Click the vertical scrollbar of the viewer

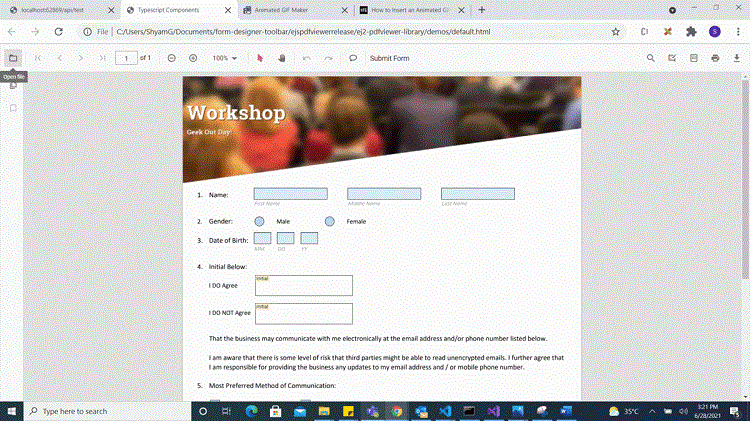745,179
